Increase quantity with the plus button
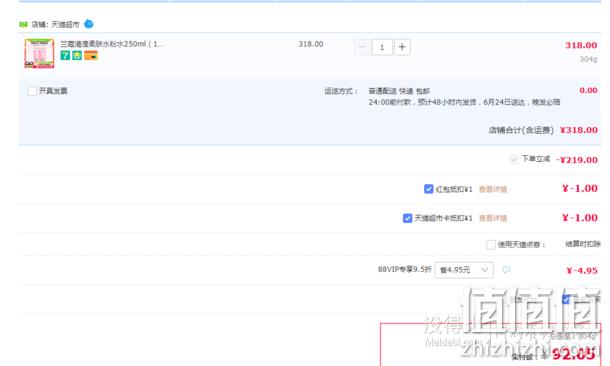 tap(402, 47)
